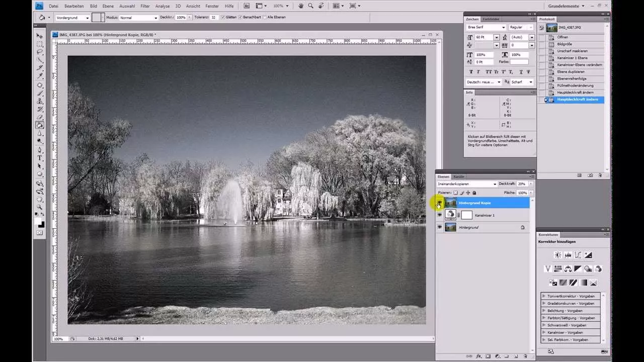The width and height of the screenshot is (644, 362).
Task: Open the Curves adjustment in Korrekturen panel
Action: 578,255
